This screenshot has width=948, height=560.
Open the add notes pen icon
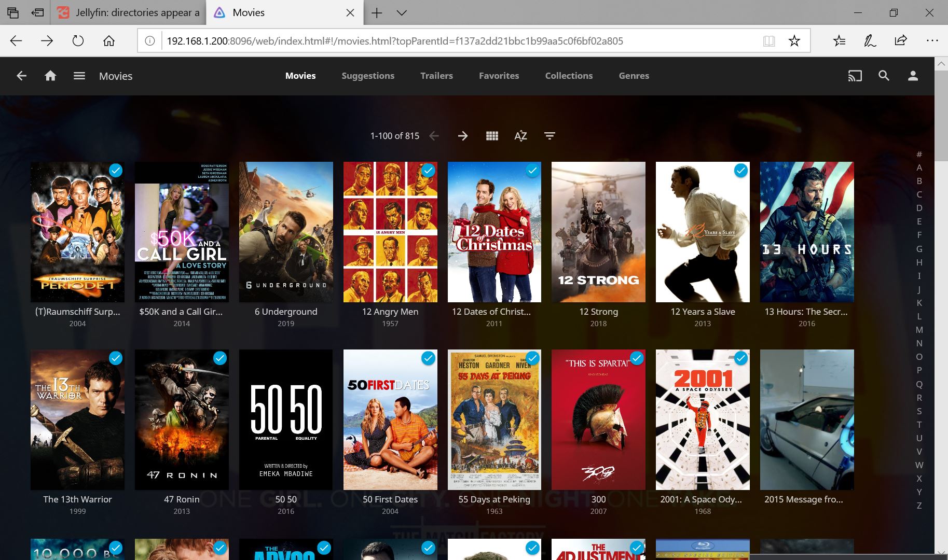(x=870, y=41)
